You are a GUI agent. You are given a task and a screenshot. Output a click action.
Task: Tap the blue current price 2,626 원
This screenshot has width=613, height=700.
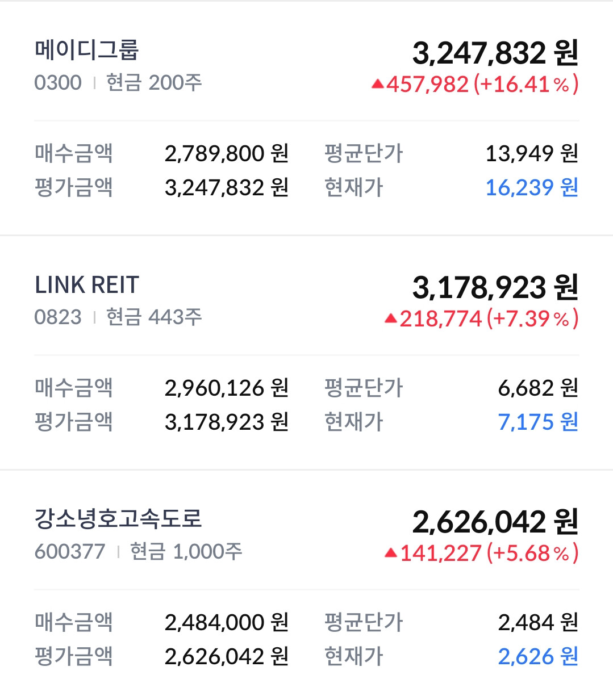click(x=538, y=656)
